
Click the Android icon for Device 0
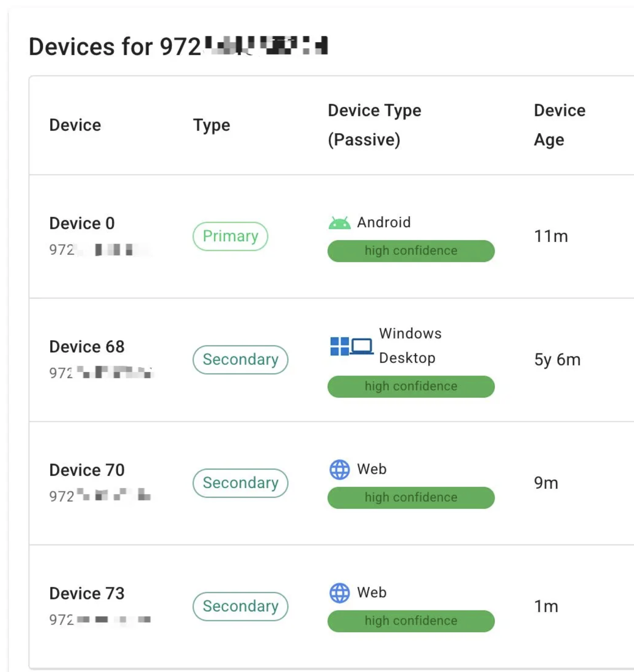[x=339, y=223]
